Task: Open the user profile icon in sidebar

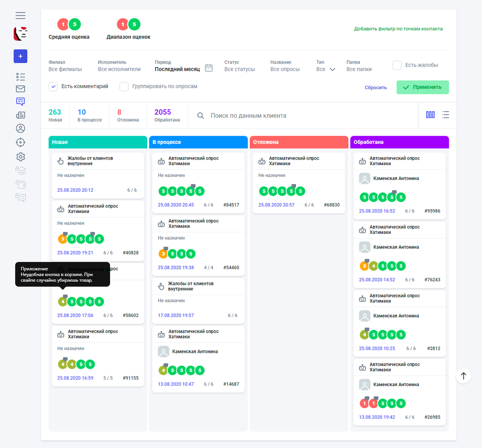Action: point(20,128)
